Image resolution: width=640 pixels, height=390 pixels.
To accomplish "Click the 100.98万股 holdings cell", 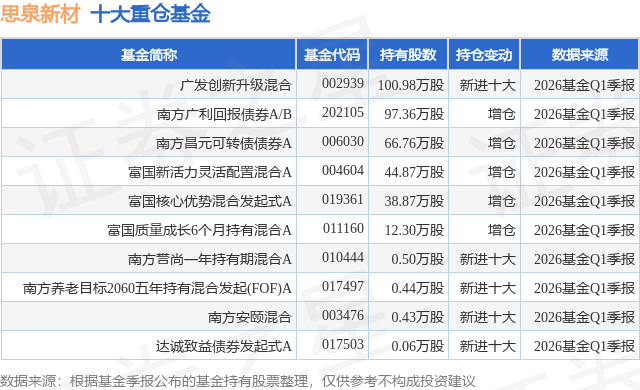I will [411, 85].
